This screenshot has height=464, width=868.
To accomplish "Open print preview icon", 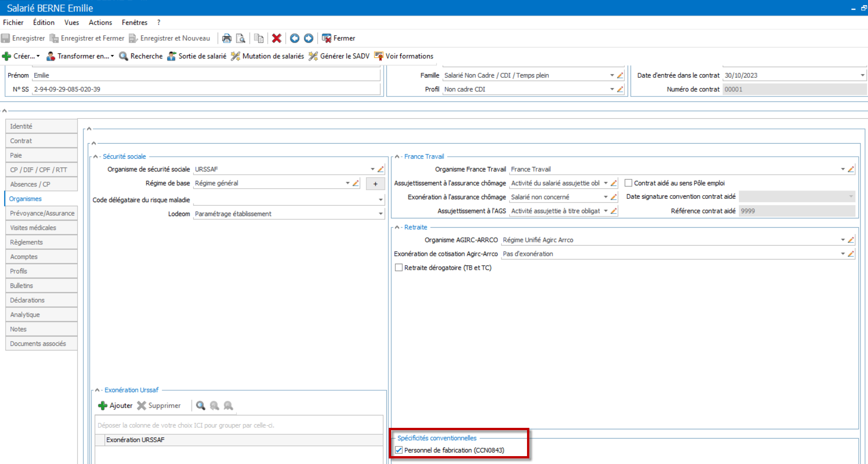I will pyautogui.click(x=240, y=38).
